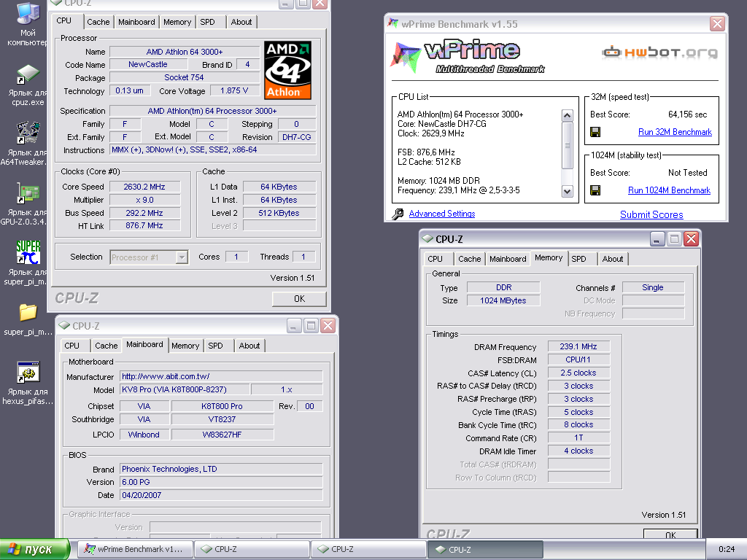Click the Advanced Settings wrench icon
Image resolution: width=747 pixels, height=560 pixels.
[x=398, y=214]
